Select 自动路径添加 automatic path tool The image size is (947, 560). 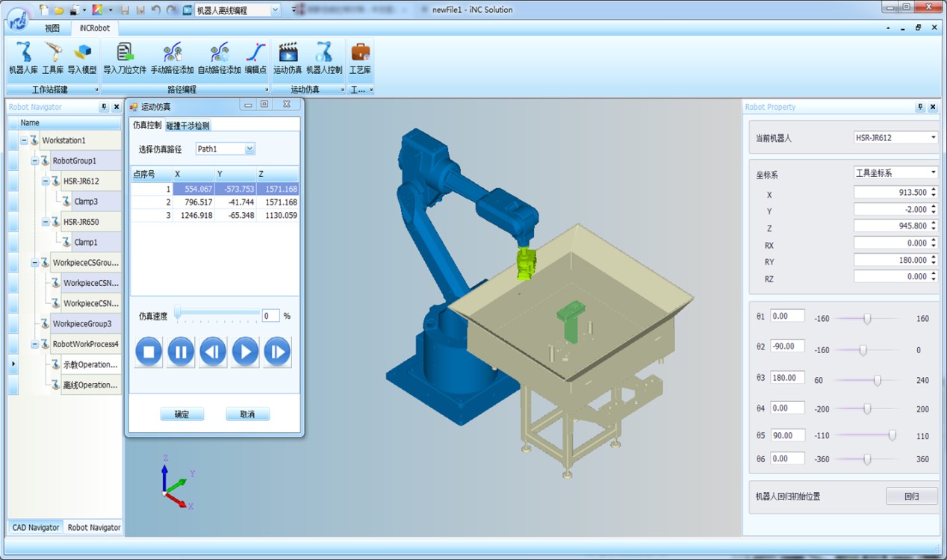click(x=219, y=57)
